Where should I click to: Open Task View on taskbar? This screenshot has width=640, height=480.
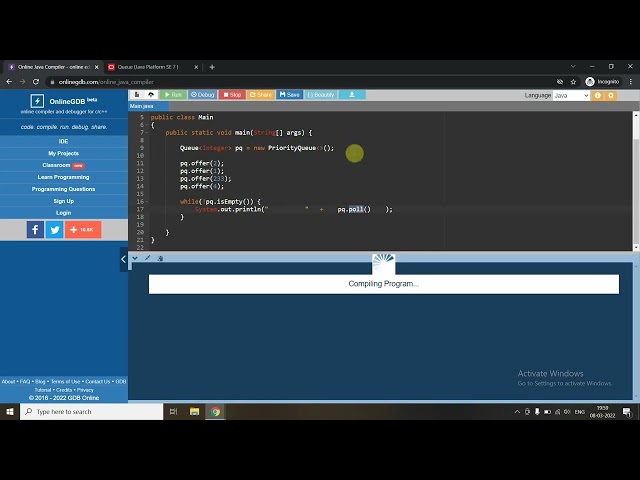pos(173,412)
